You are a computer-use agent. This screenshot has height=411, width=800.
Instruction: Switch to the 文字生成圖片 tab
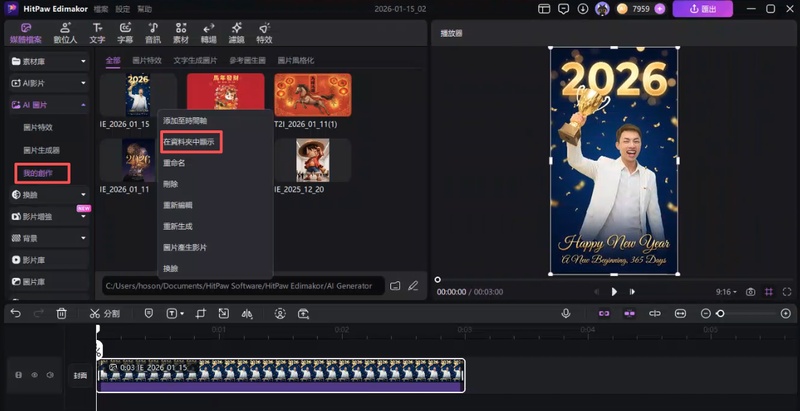tap(198, 60)
